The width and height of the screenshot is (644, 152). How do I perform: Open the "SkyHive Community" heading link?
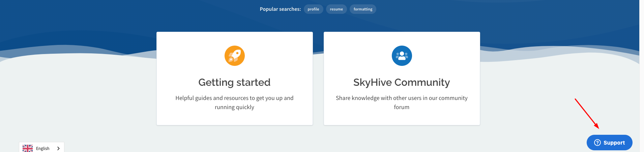tap(402, 82)
